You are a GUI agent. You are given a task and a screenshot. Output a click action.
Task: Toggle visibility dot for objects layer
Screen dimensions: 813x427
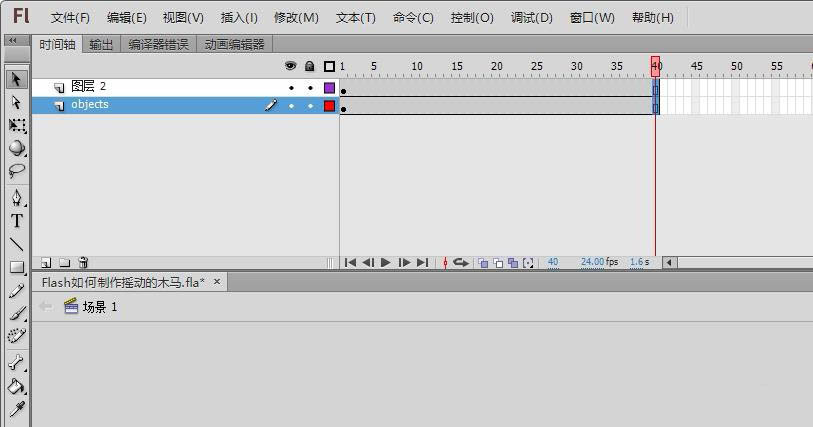click(291, 106)
